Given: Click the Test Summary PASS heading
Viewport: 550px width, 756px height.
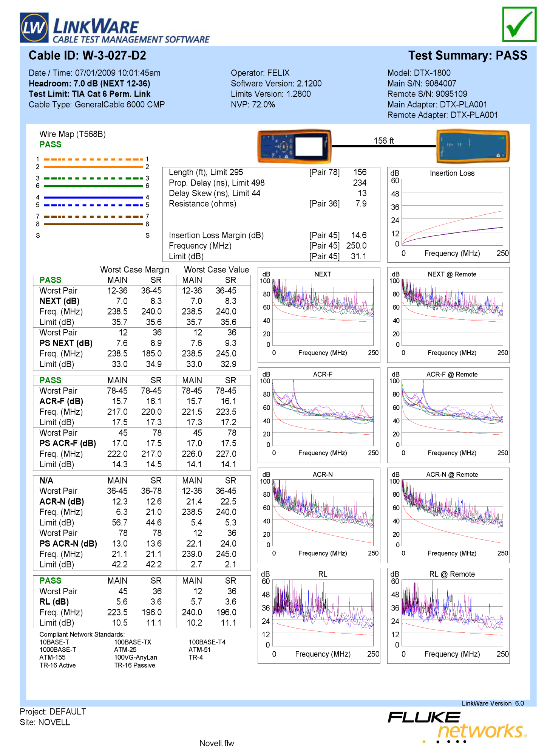Looking at the screenshot, I should coord(468,56).
